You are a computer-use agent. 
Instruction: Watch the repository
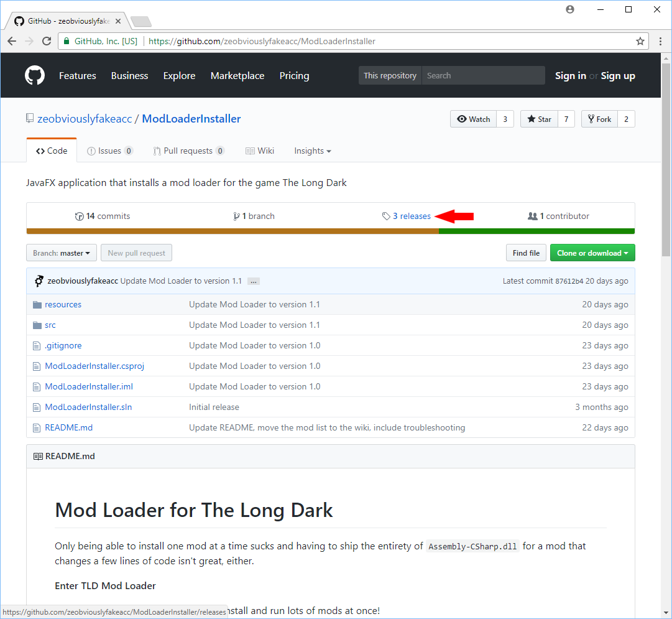click(474, 119)
